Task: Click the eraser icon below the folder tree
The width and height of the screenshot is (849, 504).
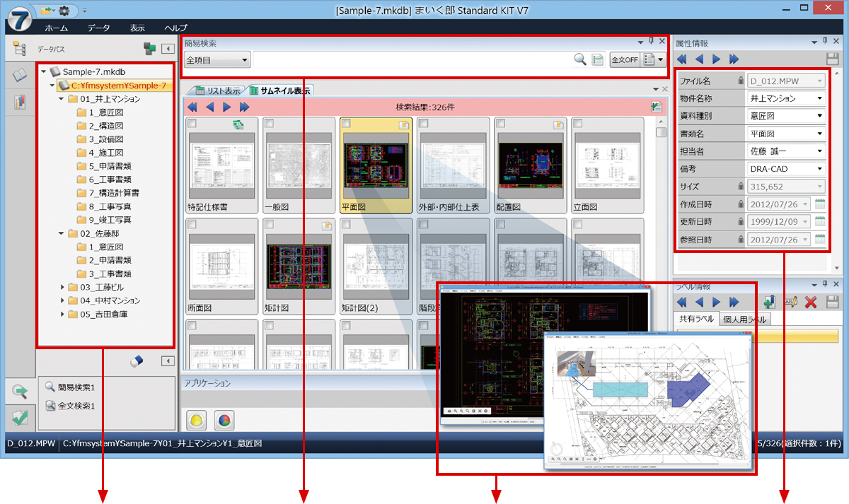Action: (x=138, y=361)
